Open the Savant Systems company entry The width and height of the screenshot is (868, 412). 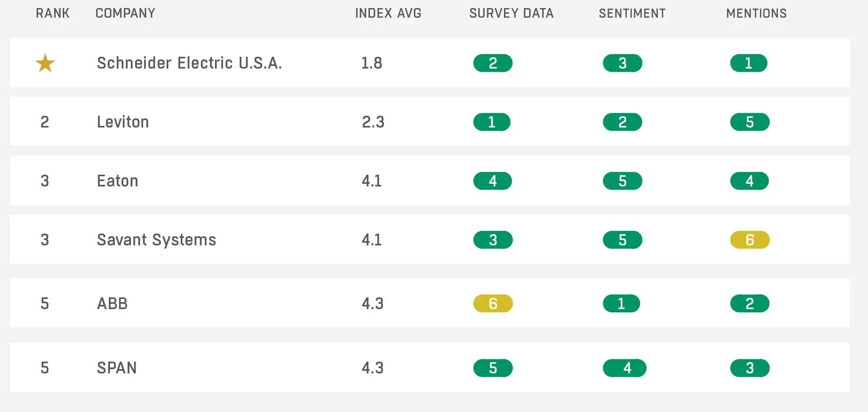tap(157, 240)
